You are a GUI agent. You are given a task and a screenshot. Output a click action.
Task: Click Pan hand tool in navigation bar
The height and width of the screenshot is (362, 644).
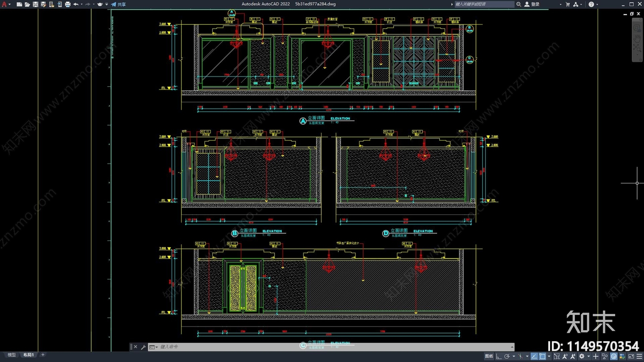[x=637, y=38]
